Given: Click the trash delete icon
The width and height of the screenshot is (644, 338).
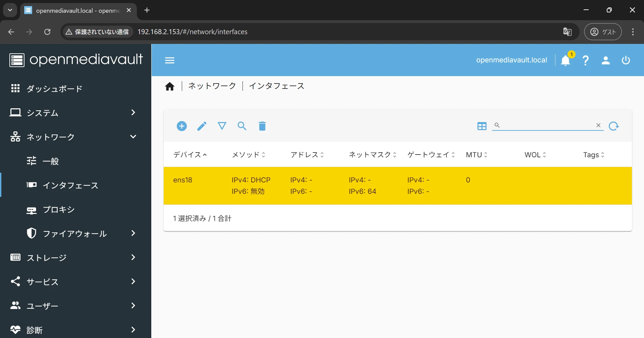Looking at the screenshot, I should pos(262,126).
